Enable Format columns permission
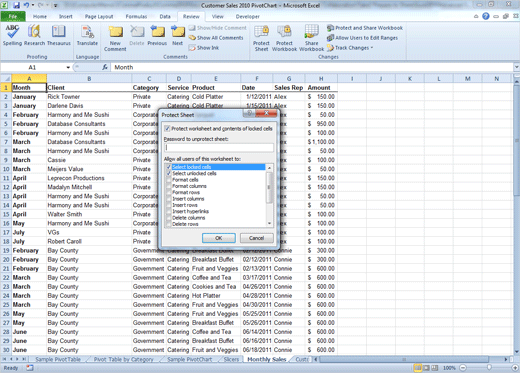This screenshot has height=373, width=520. point(169,186)
